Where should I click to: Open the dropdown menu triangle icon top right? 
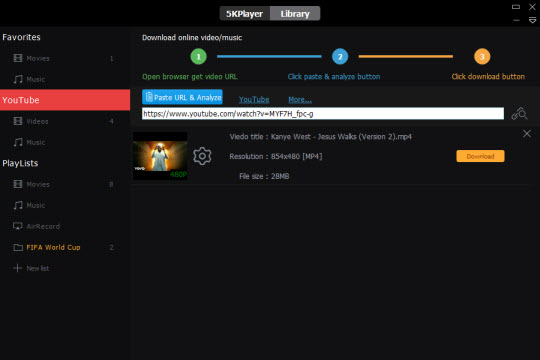tap(532, 21)
